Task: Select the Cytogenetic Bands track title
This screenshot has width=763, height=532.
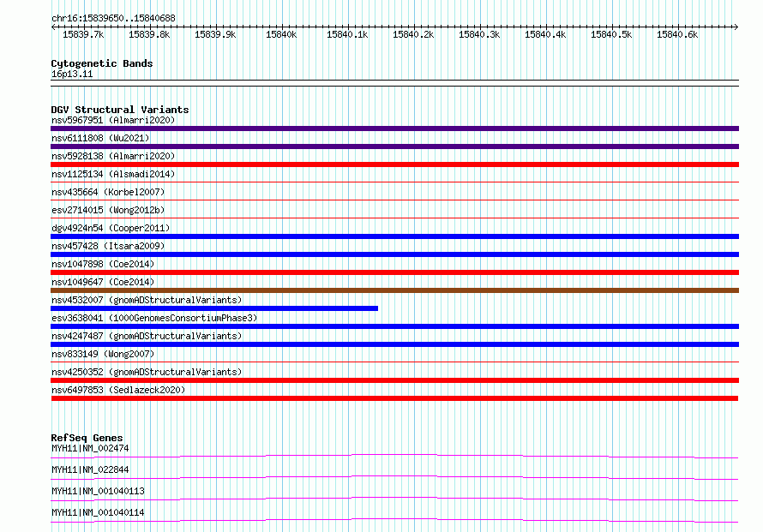Action: 102,63
